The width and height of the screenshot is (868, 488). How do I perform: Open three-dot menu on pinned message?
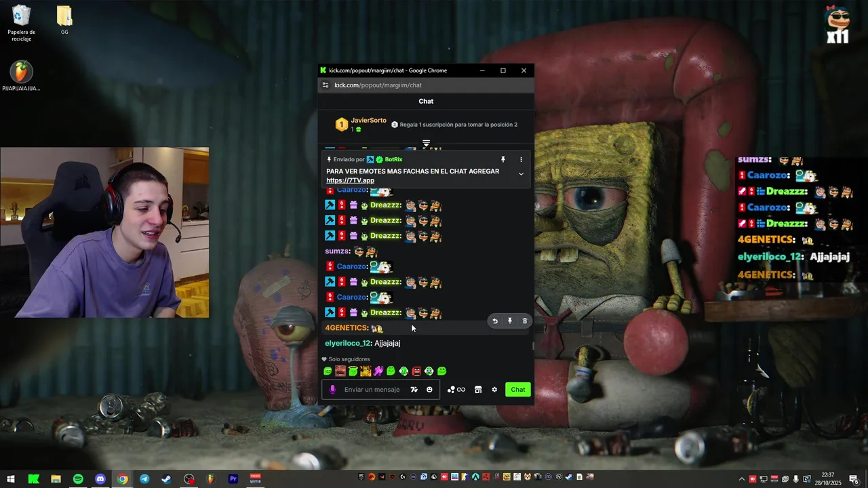pyautogui.click(x=521, y=159)
